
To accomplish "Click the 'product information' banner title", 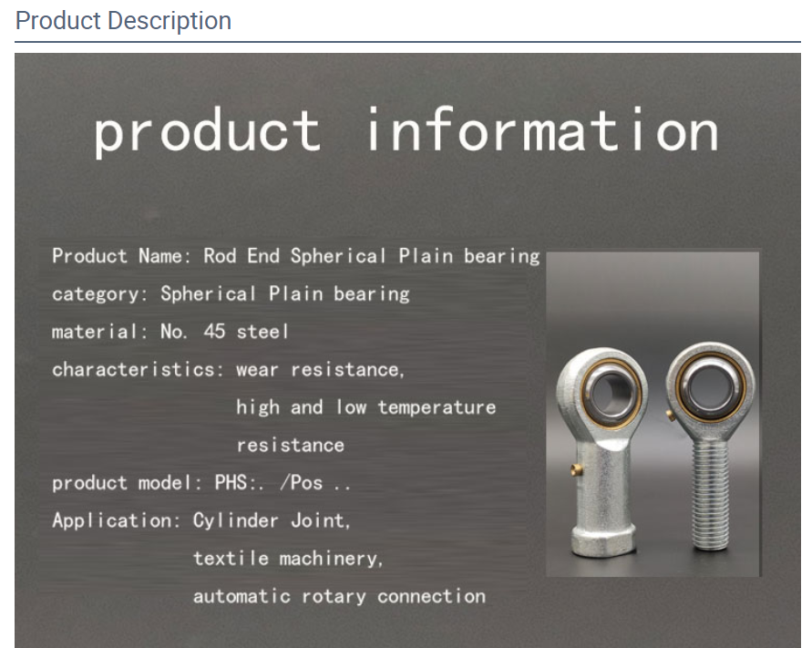I will pyautogui.click(x=406, y=131).
